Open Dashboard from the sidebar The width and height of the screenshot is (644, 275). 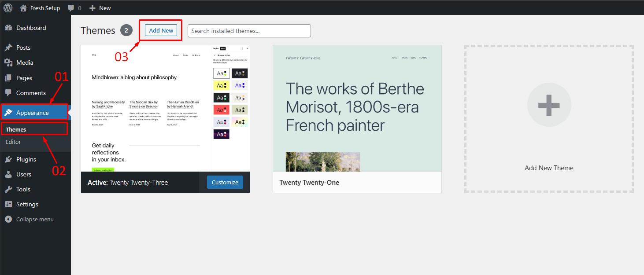pyautogui.click(x=31, y=28)
